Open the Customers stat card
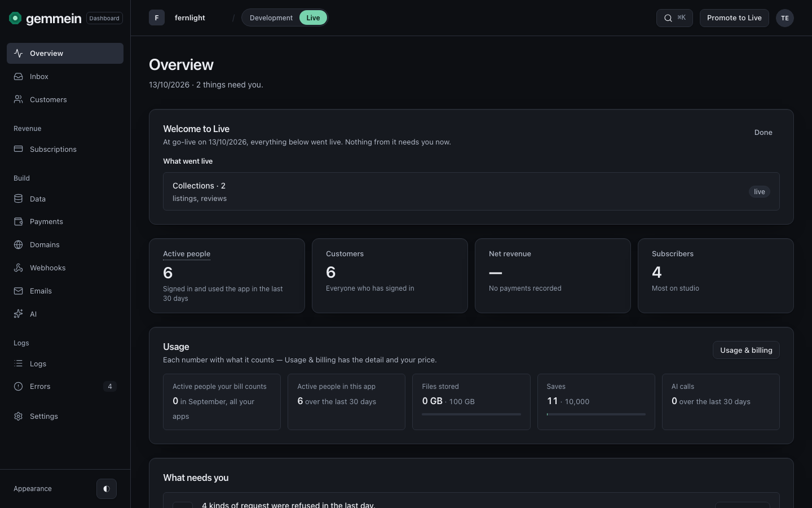This screenshot has height=508, width=812. click(390, 275)
